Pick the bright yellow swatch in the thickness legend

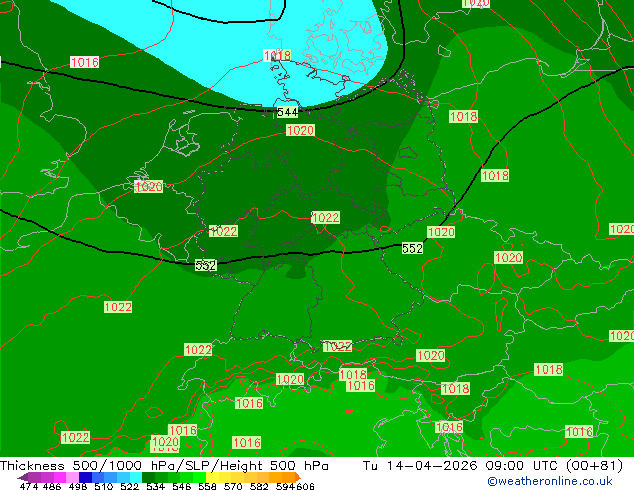(212, 477)
